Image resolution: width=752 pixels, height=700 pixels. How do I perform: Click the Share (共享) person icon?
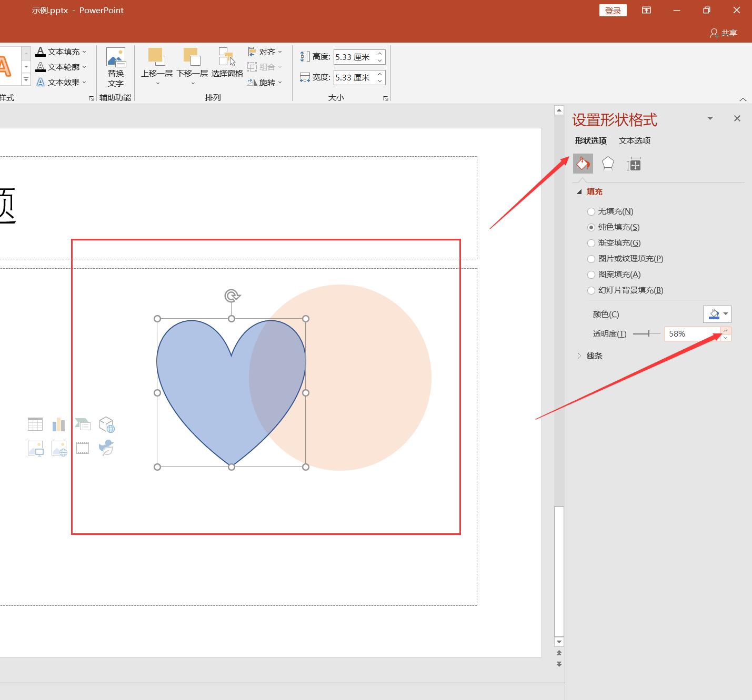pos(714,33)
